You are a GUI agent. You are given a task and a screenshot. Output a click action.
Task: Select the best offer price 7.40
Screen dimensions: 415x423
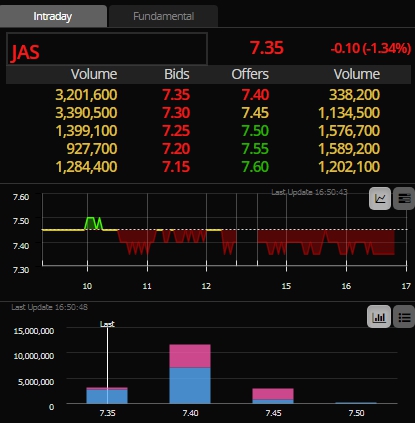click(x=255, y=95)
